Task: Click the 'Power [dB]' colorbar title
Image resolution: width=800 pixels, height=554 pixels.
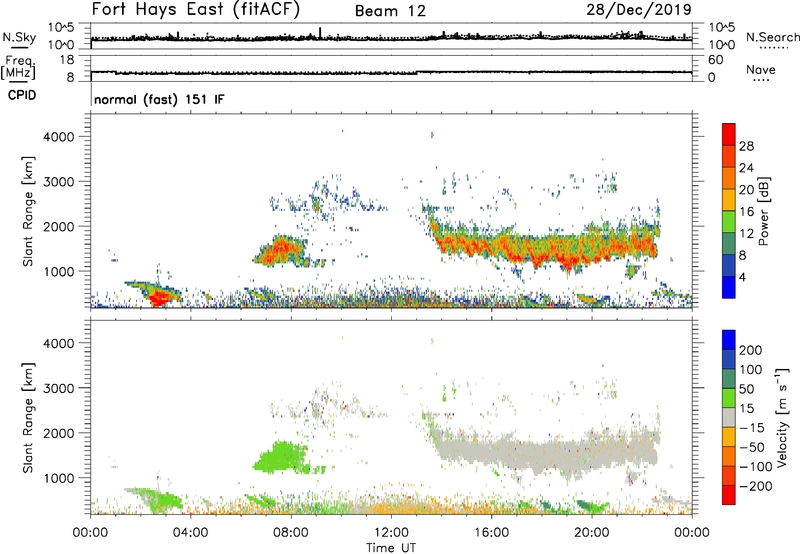Action: pos(763,211)
